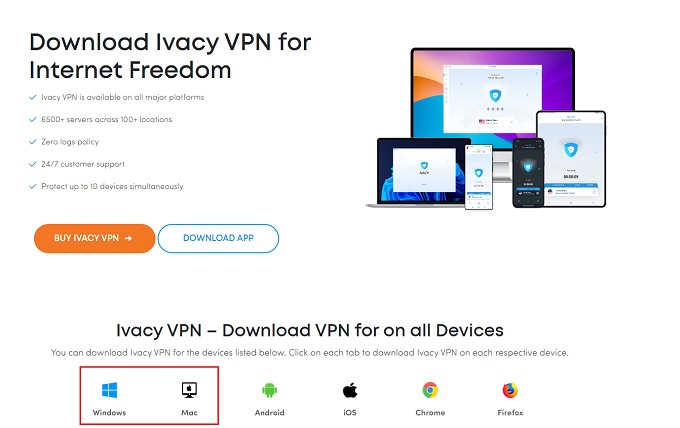This screenshot has width=680, height=428.
Task: Click the Download App button
Action: pos(218,238)
